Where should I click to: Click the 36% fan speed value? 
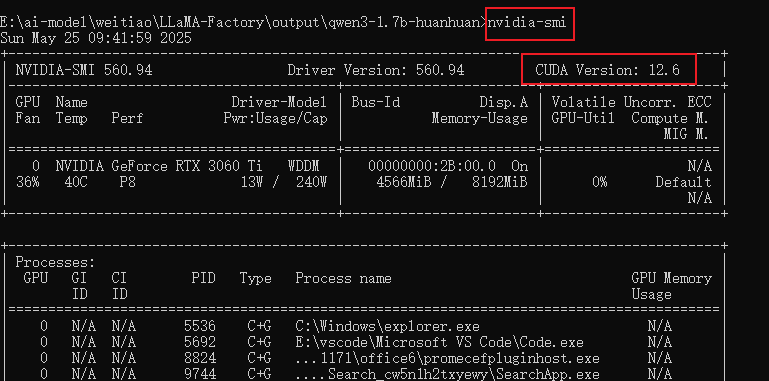[27, 182]
